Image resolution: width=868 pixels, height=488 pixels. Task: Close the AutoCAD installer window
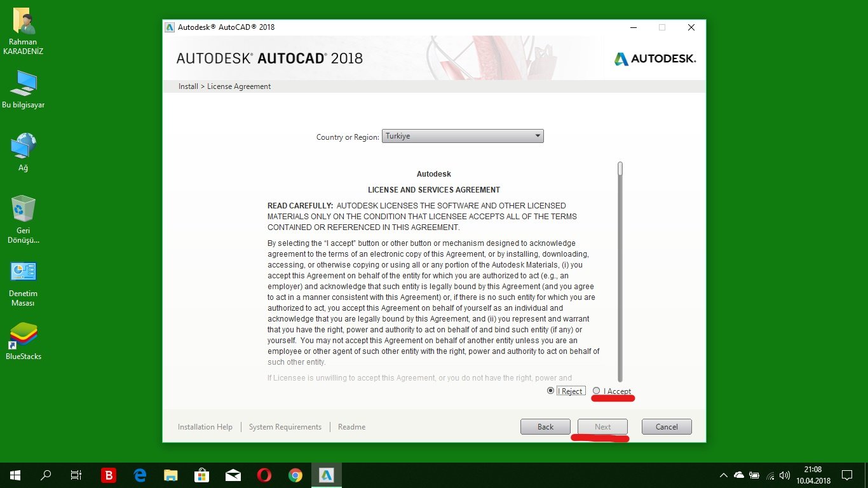point(691,27)
